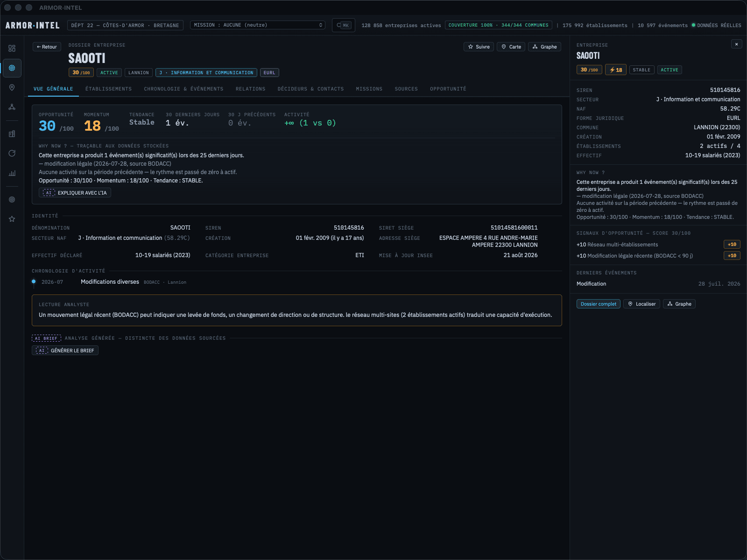Viewport: 747px width, 560px height.
Task: Open the SOURCES tab
Action: coord(406,89)
